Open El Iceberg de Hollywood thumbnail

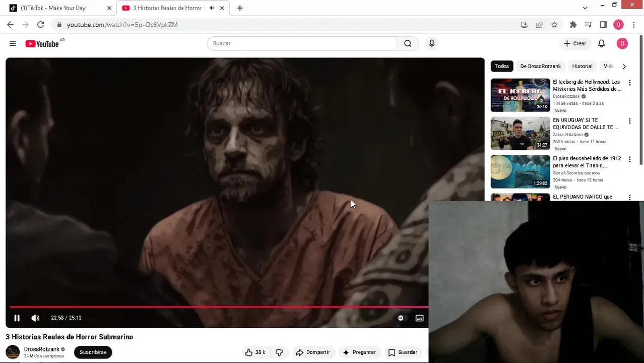(520, 95)
